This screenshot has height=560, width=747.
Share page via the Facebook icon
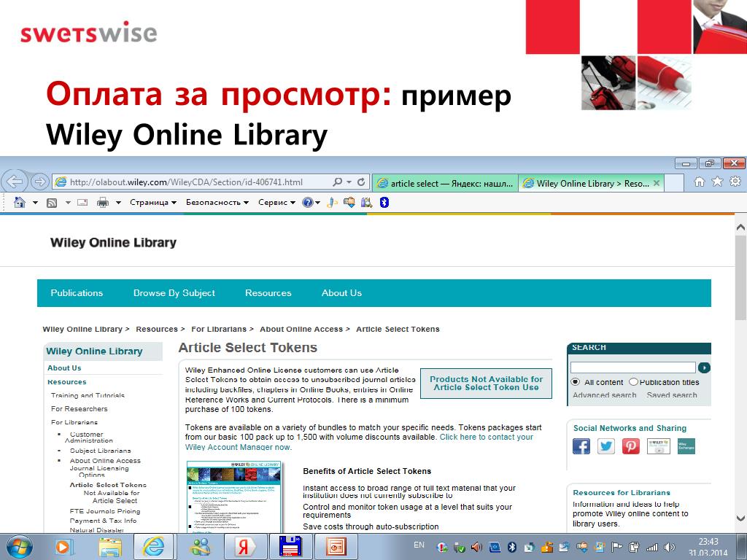[x=581, y=446]
